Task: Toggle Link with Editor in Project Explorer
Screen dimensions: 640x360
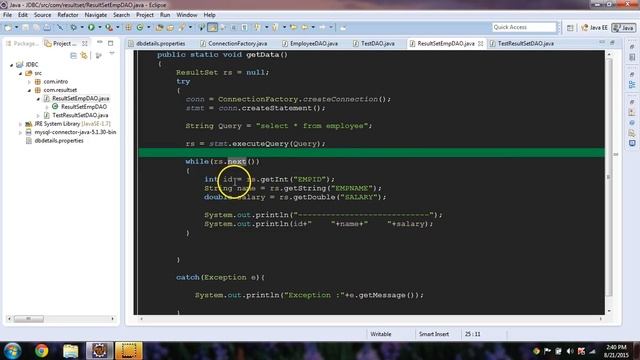Action: point(84,56)
